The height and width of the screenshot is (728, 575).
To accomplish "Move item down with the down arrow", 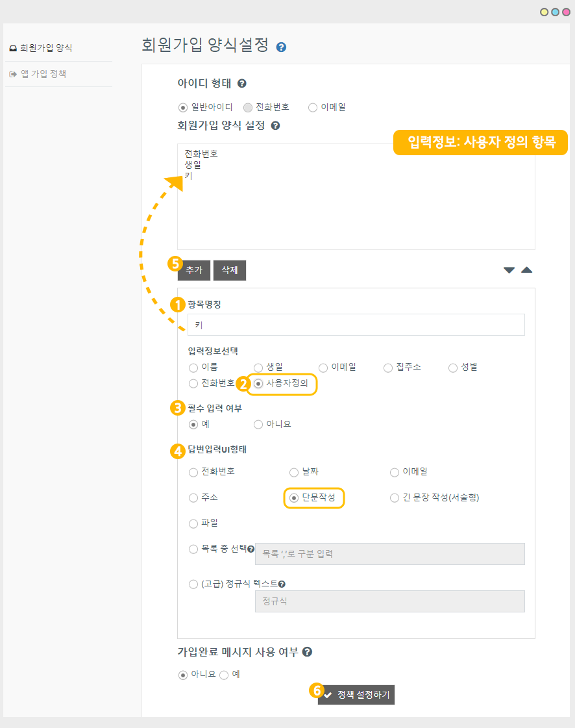I will (509, 270).
